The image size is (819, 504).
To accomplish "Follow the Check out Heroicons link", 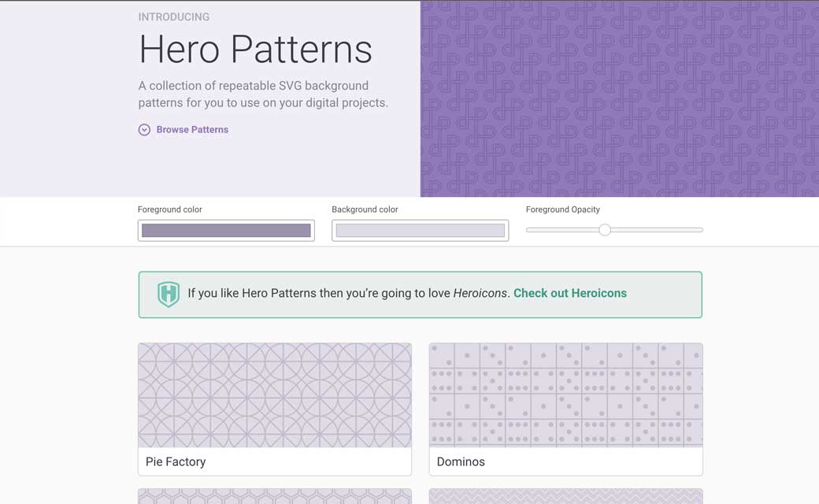I will (x=569, y=293).
